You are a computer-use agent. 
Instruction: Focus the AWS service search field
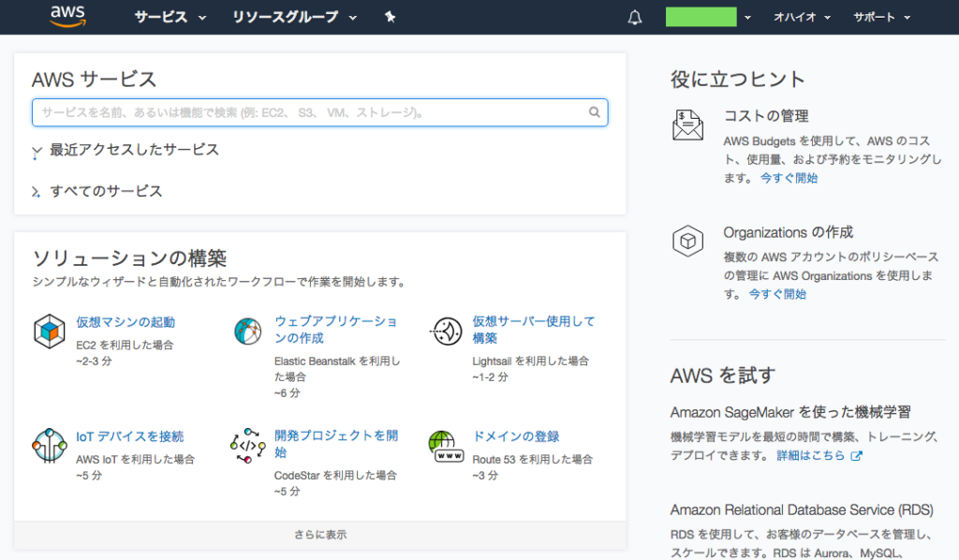320,112
